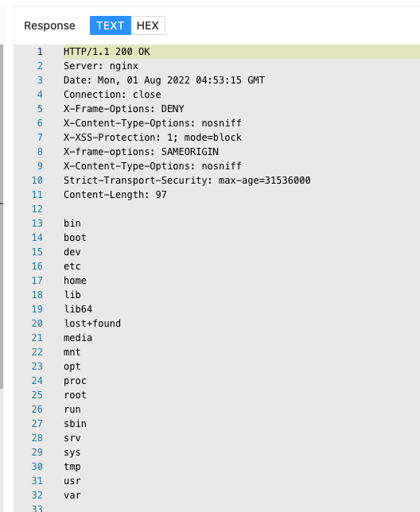Image resolution: width=420 pixels, height=512 pixels.
Task: Click line number 20 in gutter
Action: coord(37,324)
